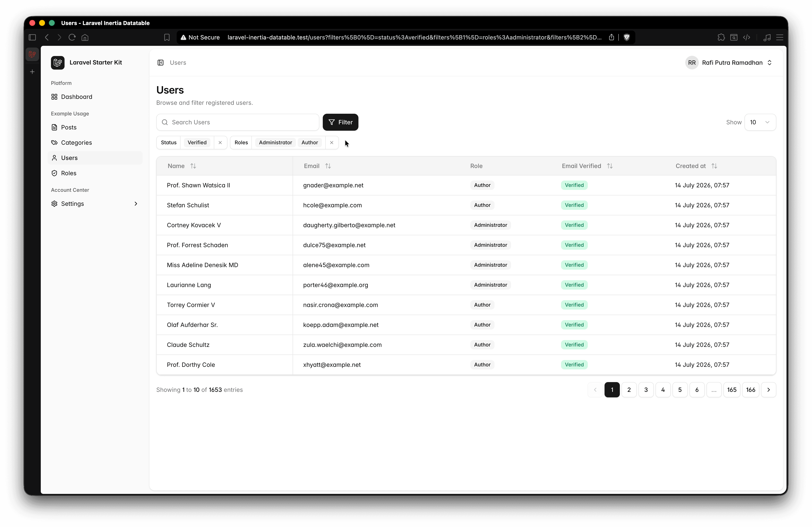Go forward with the browser forward arrow
The image size is (812, 527).
point(59,37)
